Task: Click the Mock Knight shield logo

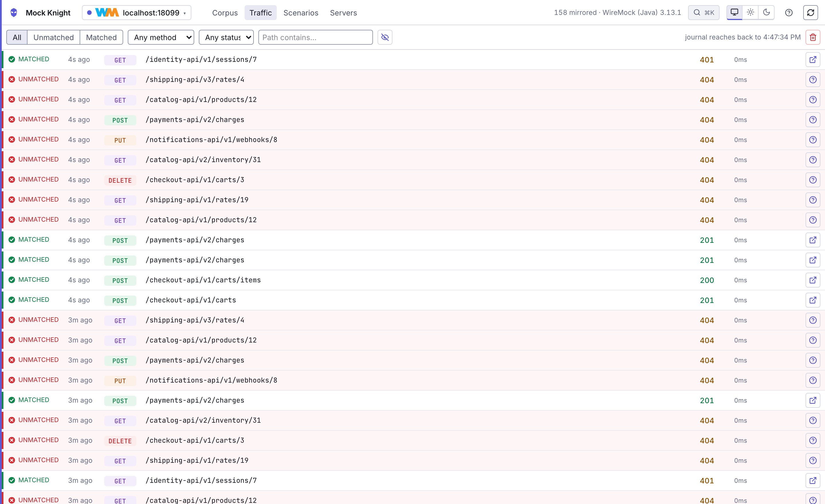Action: pos(14,13)
